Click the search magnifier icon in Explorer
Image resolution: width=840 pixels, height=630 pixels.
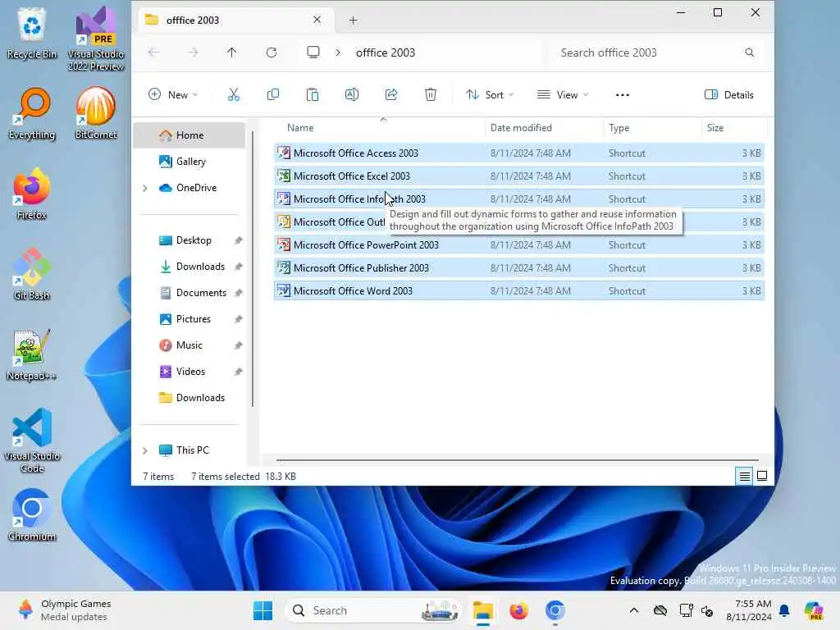750,52
